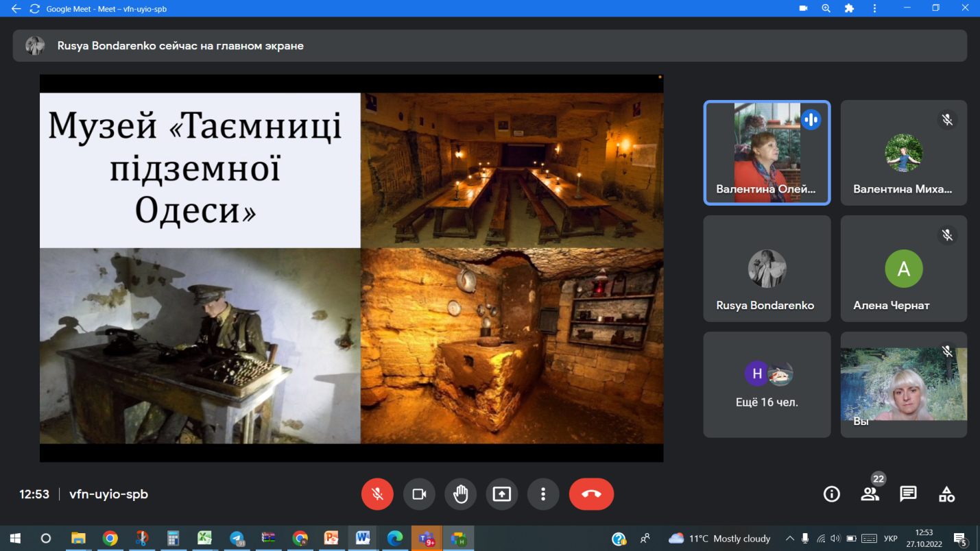The image size is (980, 551).
Task: Select the Валентина Олей participant tile
Action: point(767,153)
